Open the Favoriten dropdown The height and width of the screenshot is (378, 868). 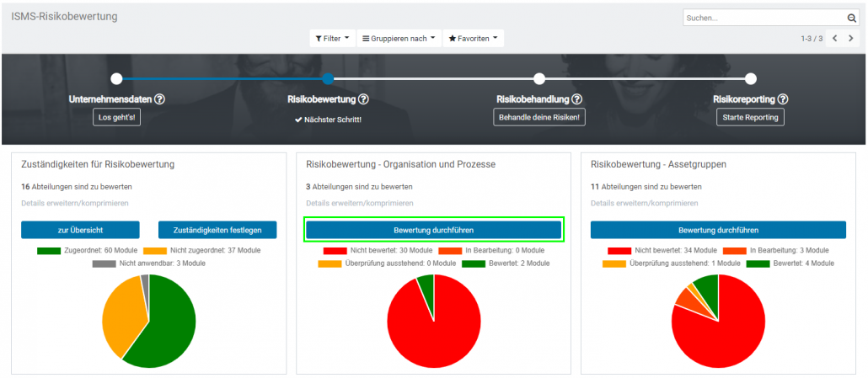pyautogui.click(x=473, y=39)
